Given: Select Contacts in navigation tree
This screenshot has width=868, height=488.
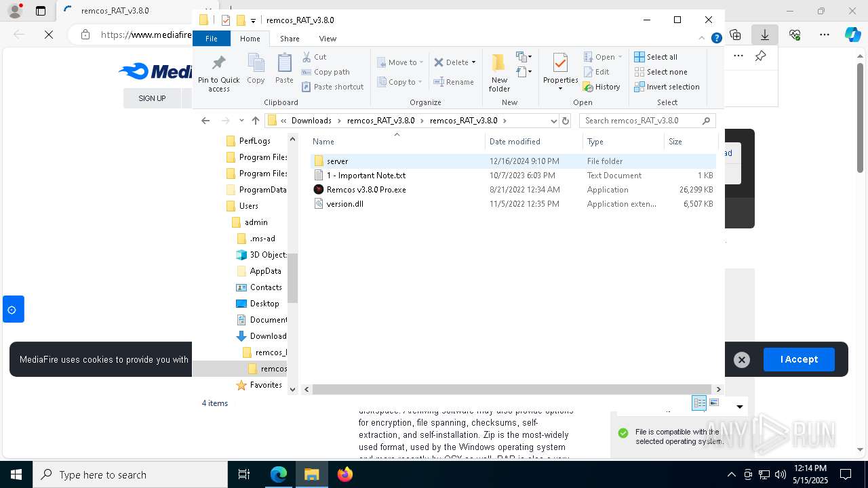Looking at the screenshot, I should 266,287.
